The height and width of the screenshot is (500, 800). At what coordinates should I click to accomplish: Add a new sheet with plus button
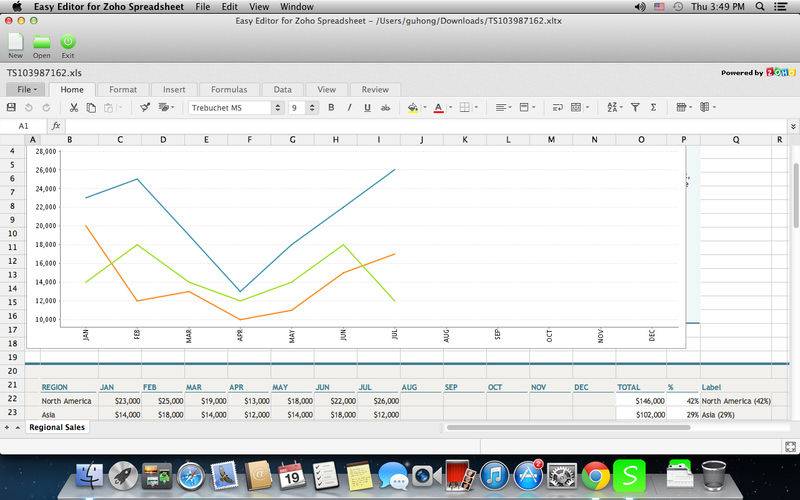7,427
